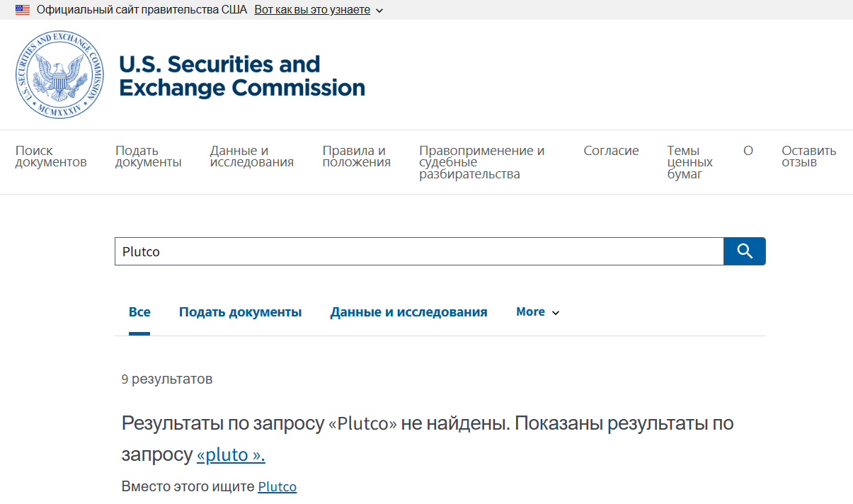Expand the More chevron next to tabs

coord(556,312)
